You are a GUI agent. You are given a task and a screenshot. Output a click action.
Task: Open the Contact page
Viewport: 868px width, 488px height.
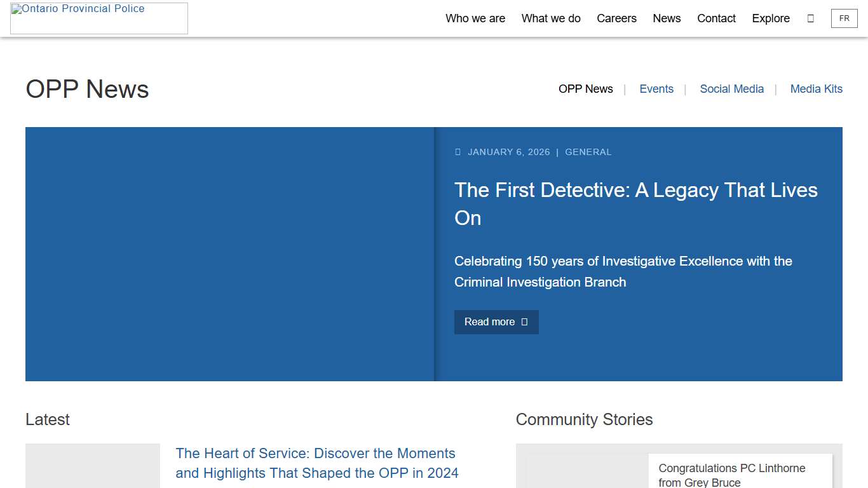click(716, 18)
